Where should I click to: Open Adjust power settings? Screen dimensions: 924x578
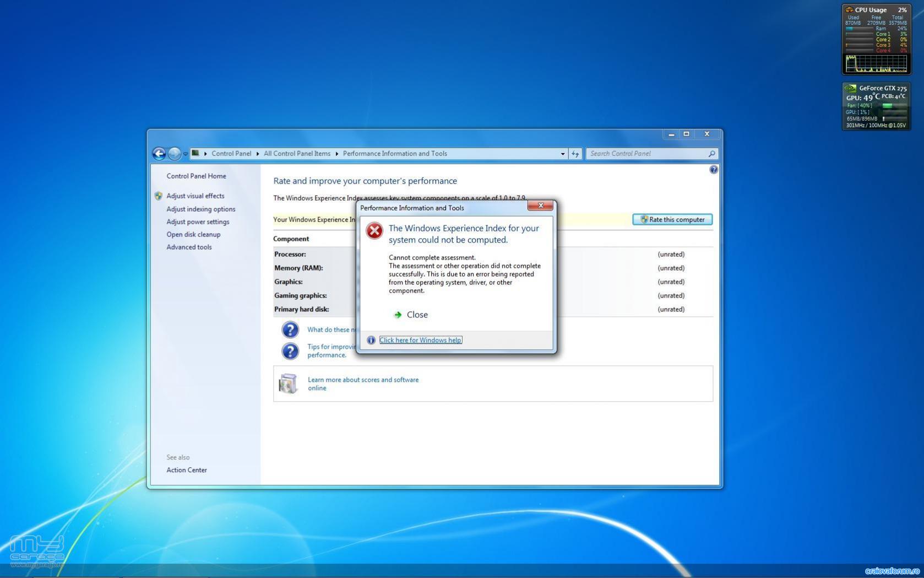(x=198, y=222)
